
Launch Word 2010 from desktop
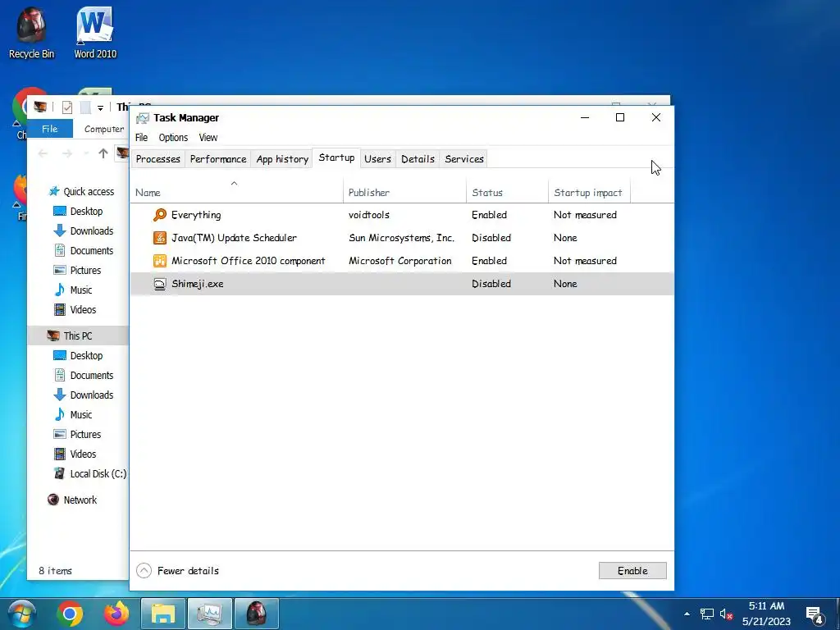95,32
